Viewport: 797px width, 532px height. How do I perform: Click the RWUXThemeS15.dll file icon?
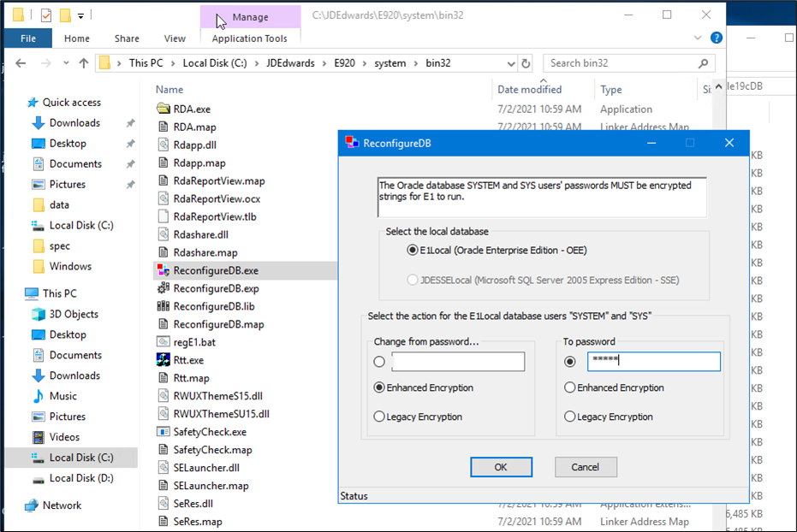click(164, 395)
